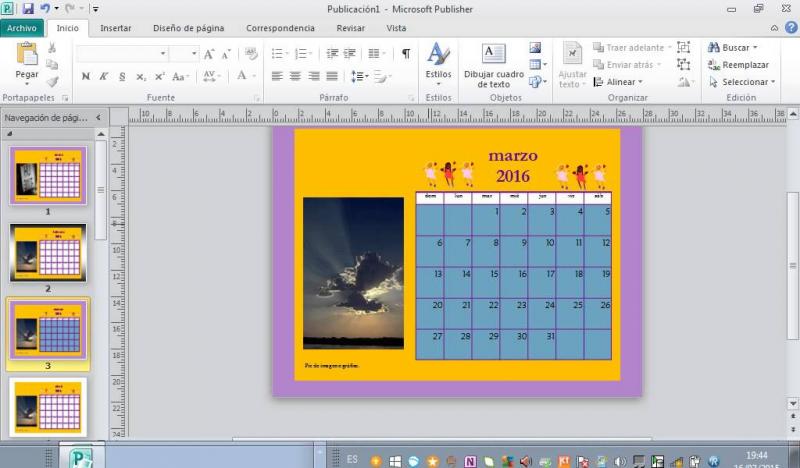Click the calendar cell for day 15

pos(486,282)
